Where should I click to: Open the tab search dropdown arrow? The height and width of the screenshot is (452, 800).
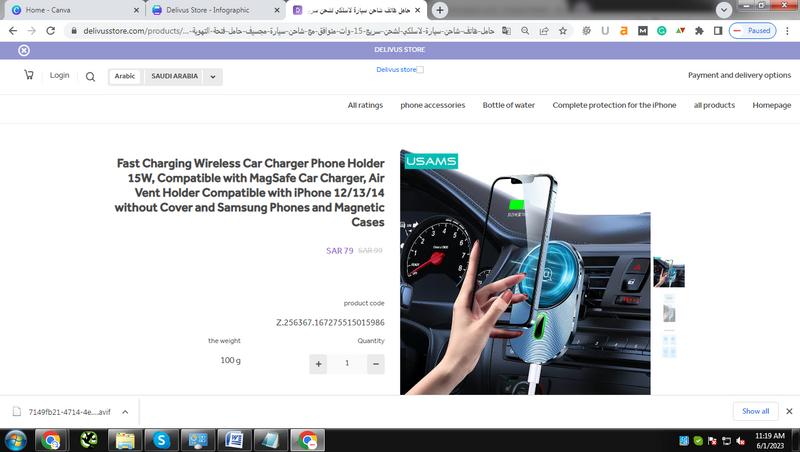(723, 10)
